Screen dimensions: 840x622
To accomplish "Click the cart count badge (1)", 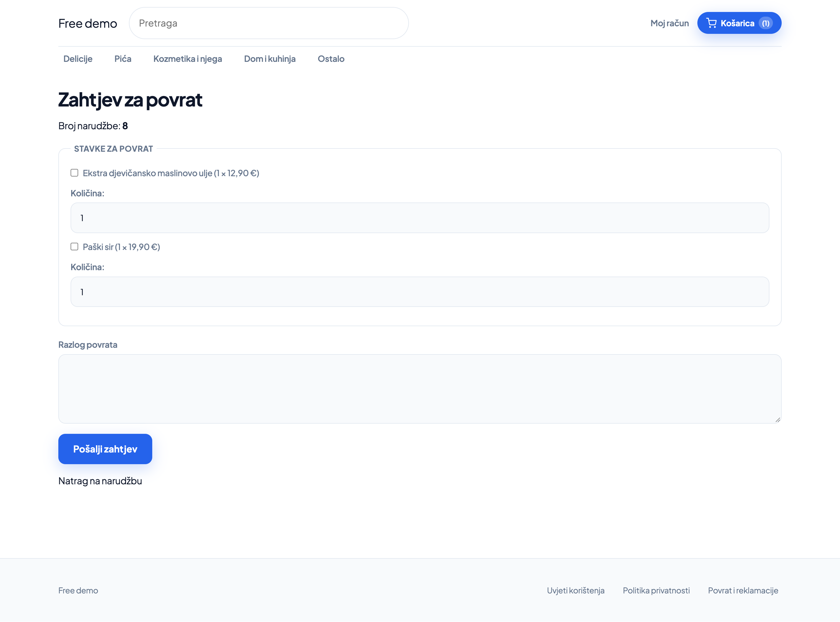I will point(766,23).
